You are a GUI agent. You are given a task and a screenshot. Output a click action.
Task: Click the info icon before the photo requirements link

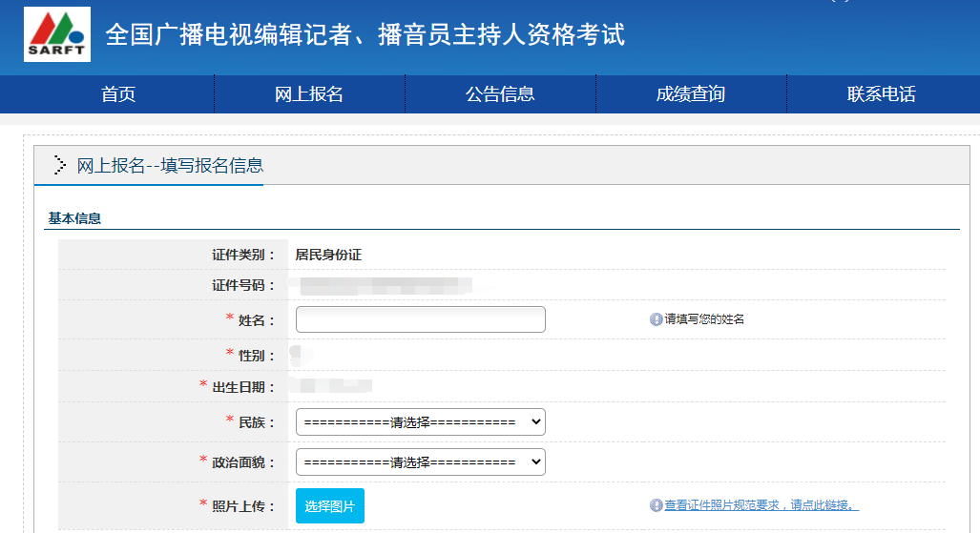tap(656, 505)
